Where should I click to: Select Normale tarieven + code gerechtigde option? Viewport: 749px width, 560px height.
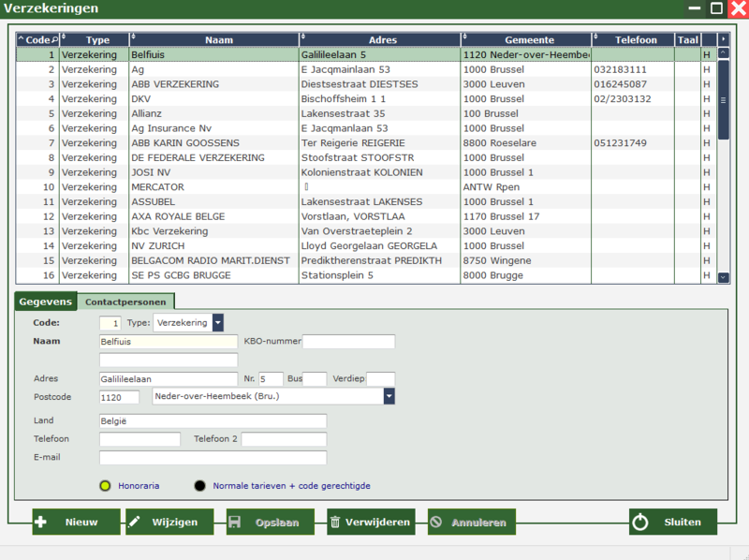pos(200,486)
